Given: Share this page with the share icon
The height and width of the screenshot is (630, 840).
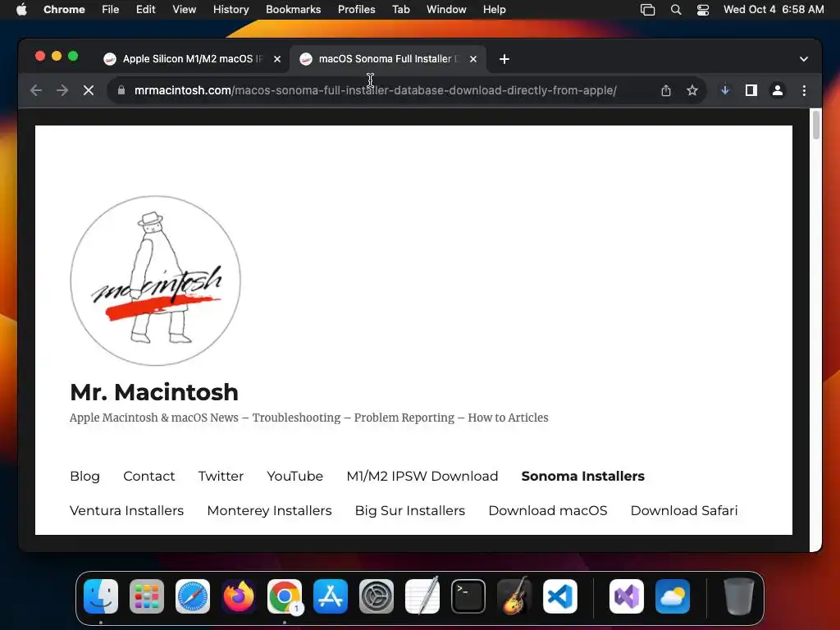Looking at the screenshot, I should click(666, 90).
